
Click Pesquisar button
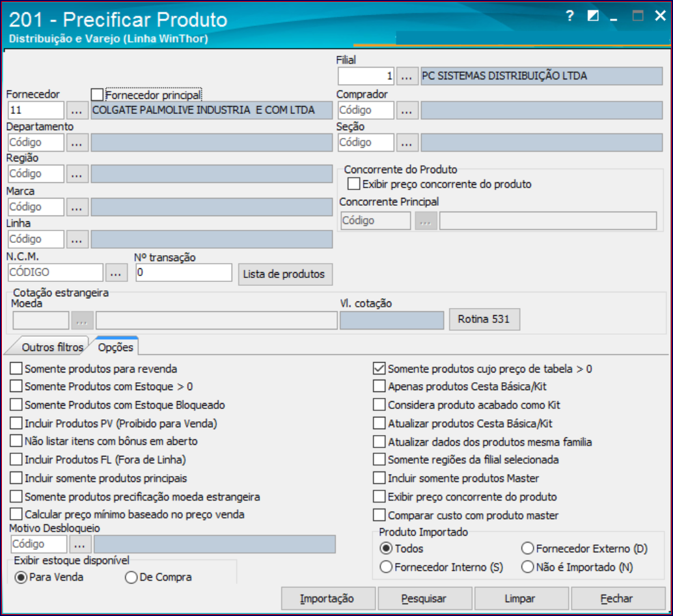tap(424, 598)
